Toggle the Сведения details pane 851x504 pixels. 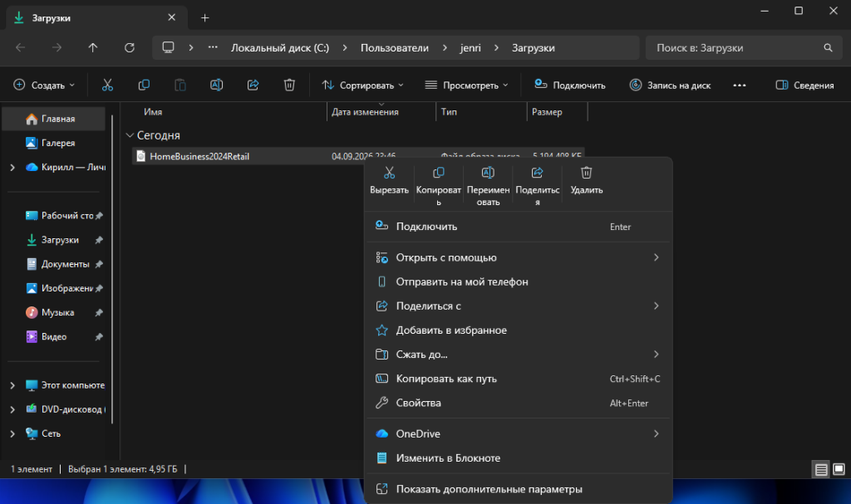click(804, 86)
